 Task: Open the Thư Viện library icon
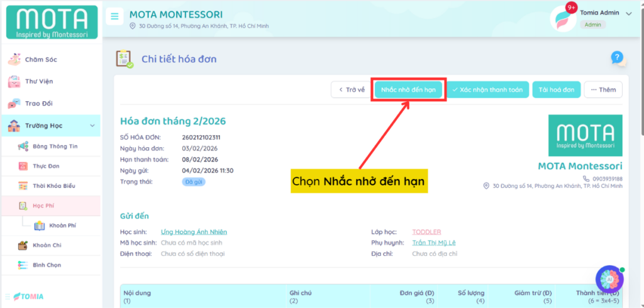point(14,82)
